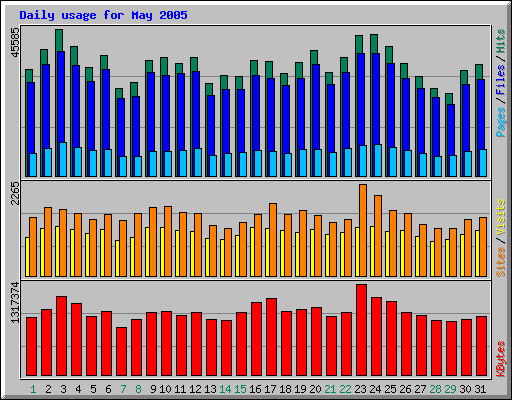Click day label 10 on the x-axis

point(165,389)
